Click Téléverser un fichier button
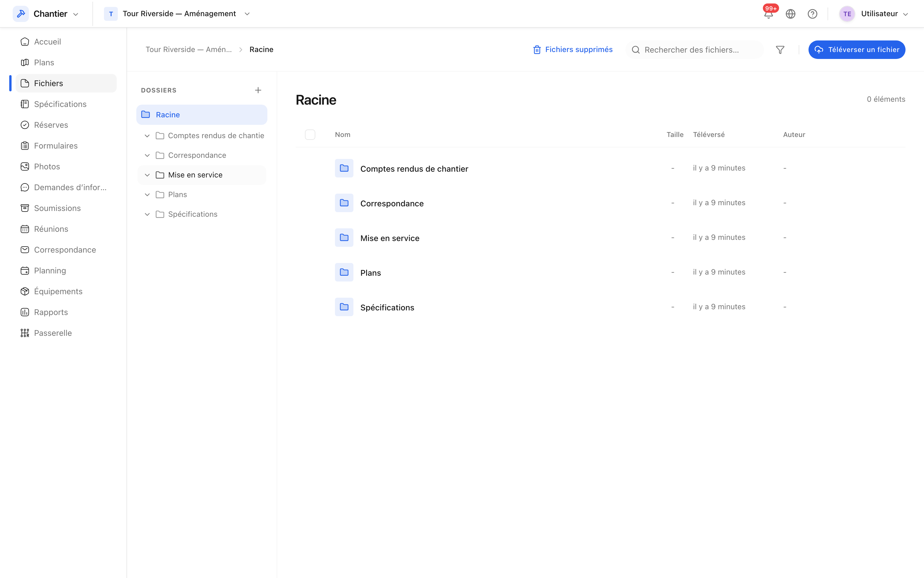This screenshot has height=578, width=924. (857, 50)
